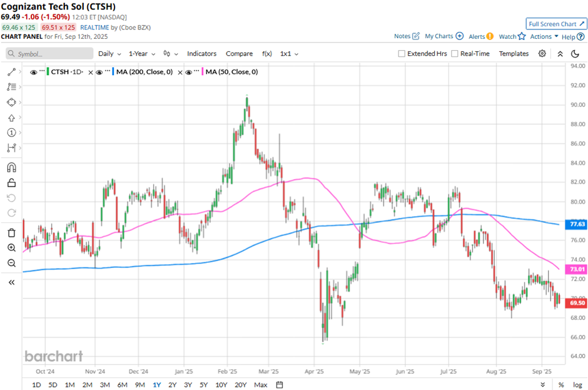Viewport: 588px width, 390px height.
Task: Click the 69.50 last price label
Action: tap(576, 302)
